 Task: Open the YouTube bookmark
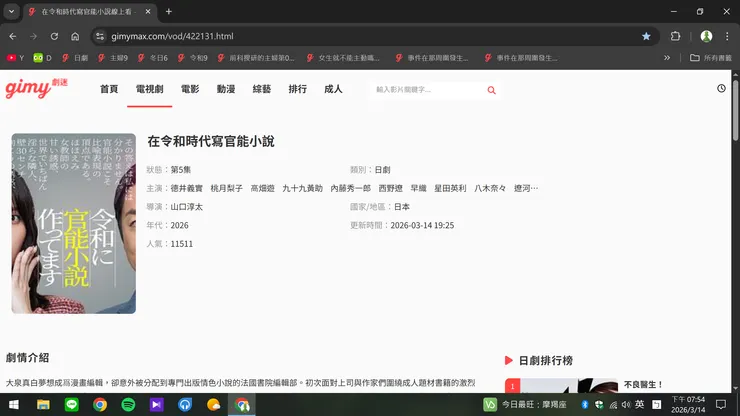pos(15,58)
